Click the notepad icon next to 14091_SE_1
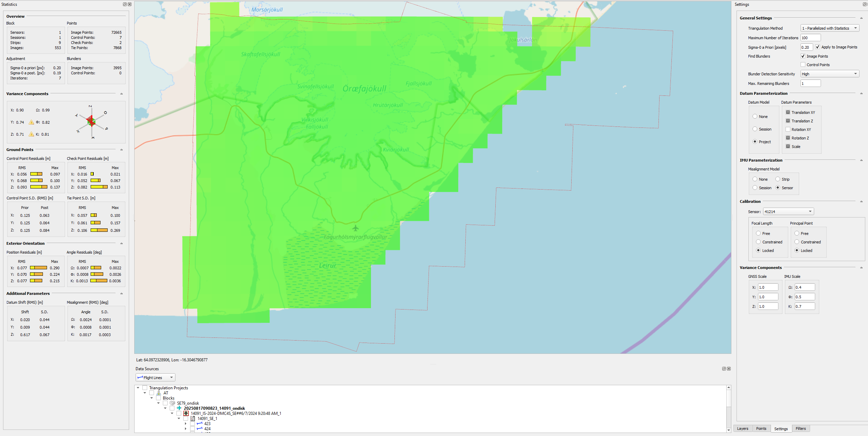The image size is (868, 436). coord(193,419)
